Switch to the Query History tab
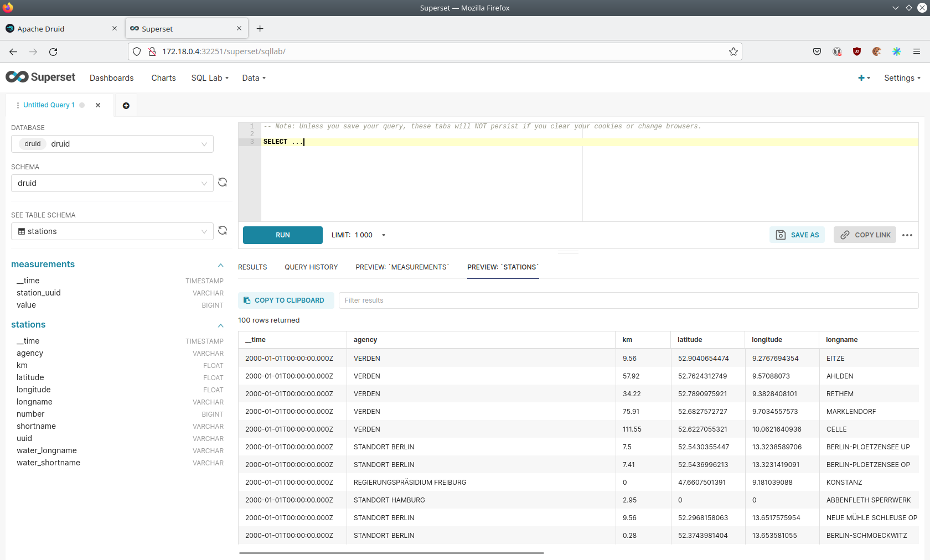The height and width of the screenshot is (560, 930). coord(311,267)
